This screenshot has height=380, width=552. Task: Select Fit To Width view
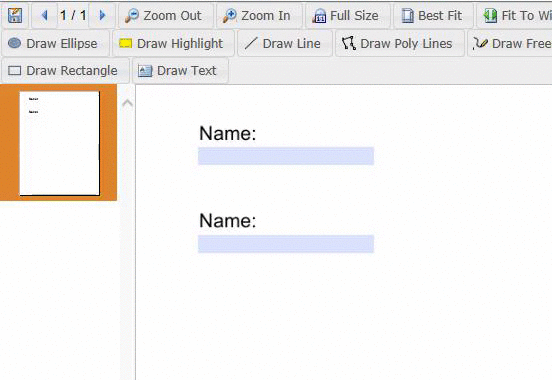click(x=514, y=16)
